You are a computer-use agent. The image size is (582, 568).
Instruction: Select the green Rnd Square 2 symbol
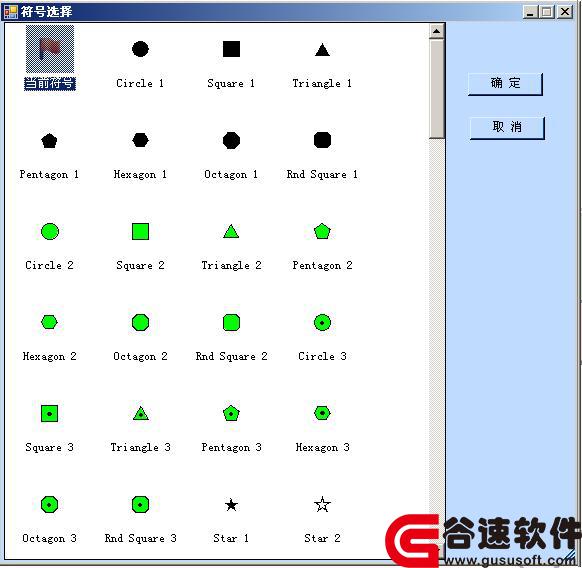231,322
